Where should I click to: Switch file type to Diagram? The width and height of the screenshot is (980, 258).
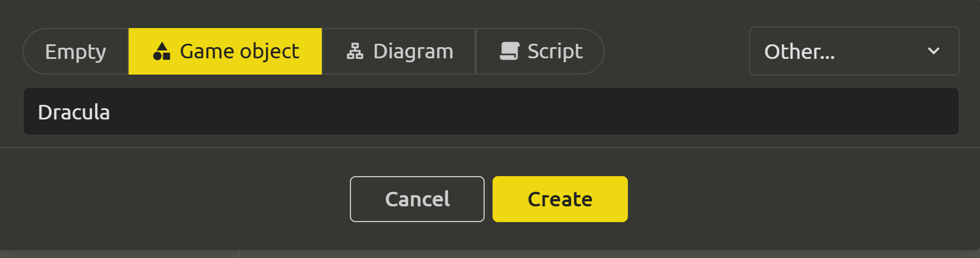pyautogui.click(x=399, y=51)
